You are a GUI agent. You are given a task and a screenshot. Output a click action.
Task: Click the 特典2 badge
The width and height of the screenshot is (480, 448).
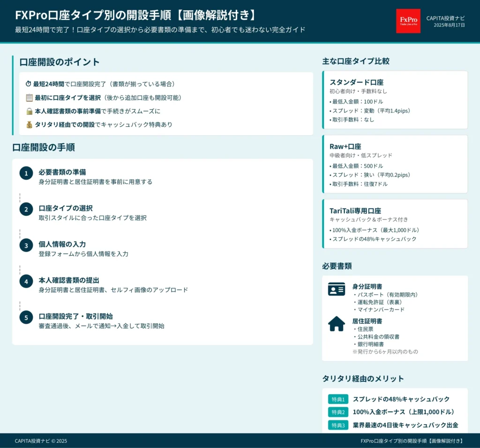[x=338, y=412]
